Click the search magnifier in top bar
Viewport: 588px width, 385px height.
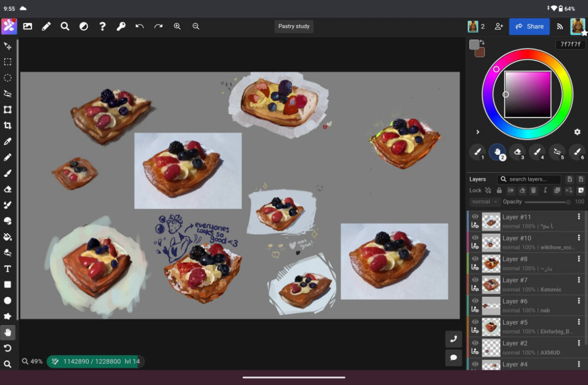tap(65, 26)
